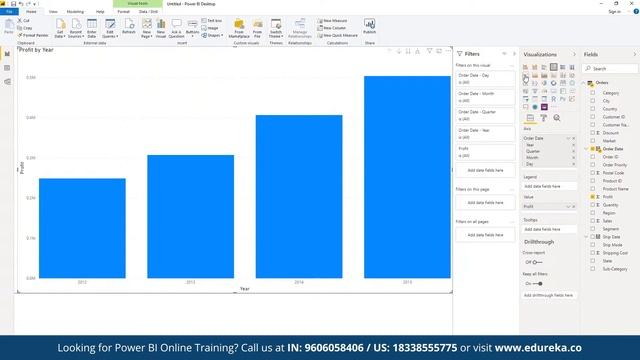Image resolution: width=640 pixels, height=360 pixels.
Task: Click New Column button
Action: [x=332, y=28]
